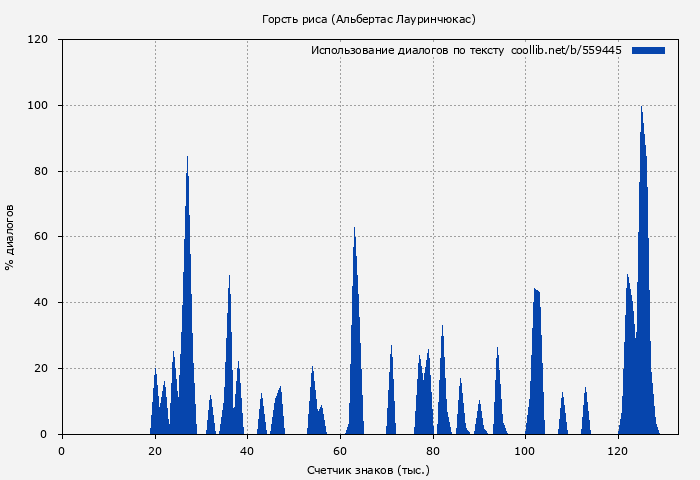Click the x-axis tick label 40

click(x=247, y=451)
